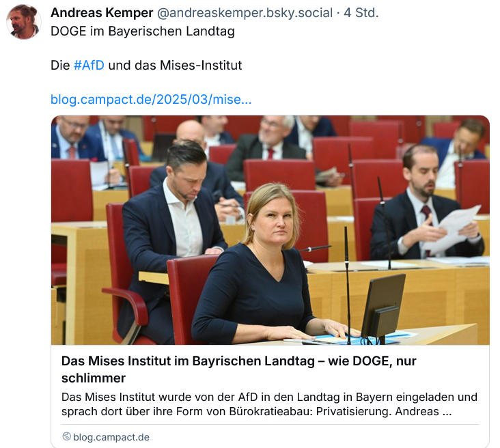Click the blog.campact.de domain footer

[111, 437]
